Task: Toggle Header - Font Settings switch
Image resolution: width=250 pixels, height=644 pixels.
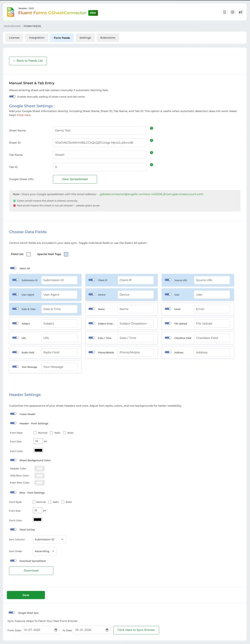Action: [13, 423]
